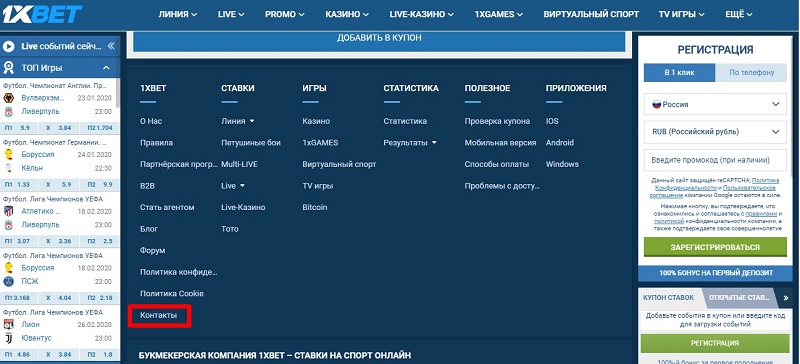Open the RUB currency dropdown
The height and width of the screenshot is (364, 800).
[715, 132]
